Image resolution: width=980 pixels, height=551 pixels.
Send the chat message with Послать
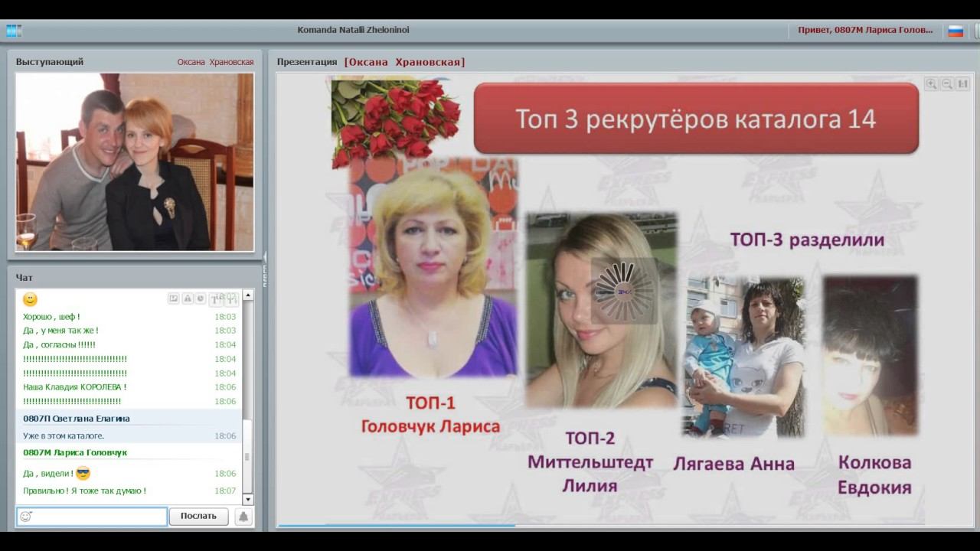pos(198,516)
